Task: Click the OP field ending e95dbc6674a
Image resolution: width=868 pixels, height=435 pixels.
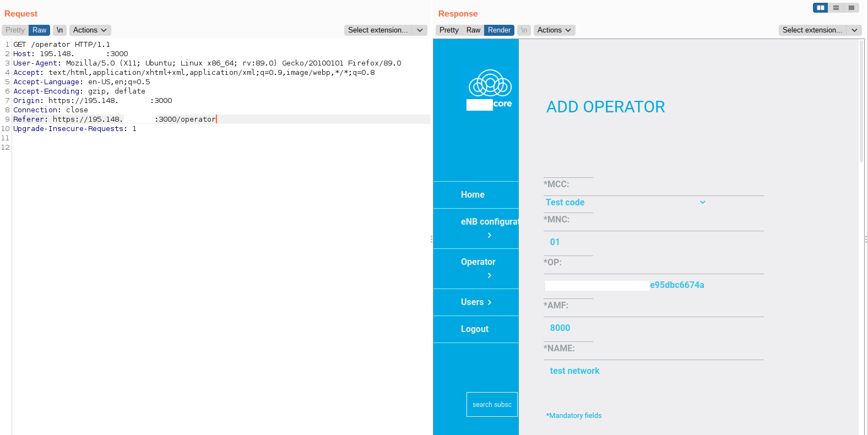Action: (x=654, y=285)
